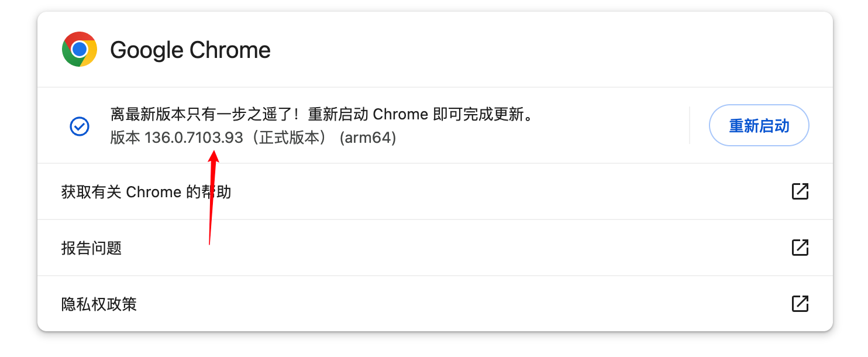This screenshot has height=357, width=868.
Task: Open the 获取有关 Chrome 的帮助 link text
Action: [146, 192]
